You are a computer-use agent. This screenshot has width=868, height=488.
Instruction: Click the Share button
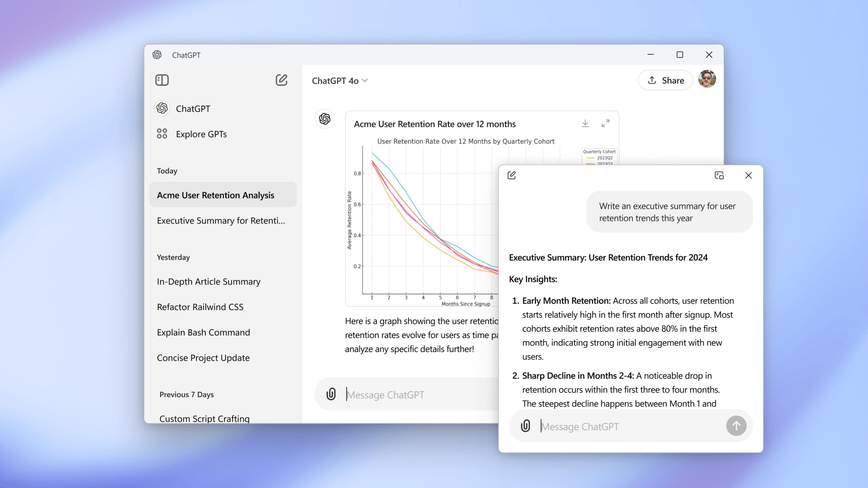pyautogui.click(x=666, y=80)
